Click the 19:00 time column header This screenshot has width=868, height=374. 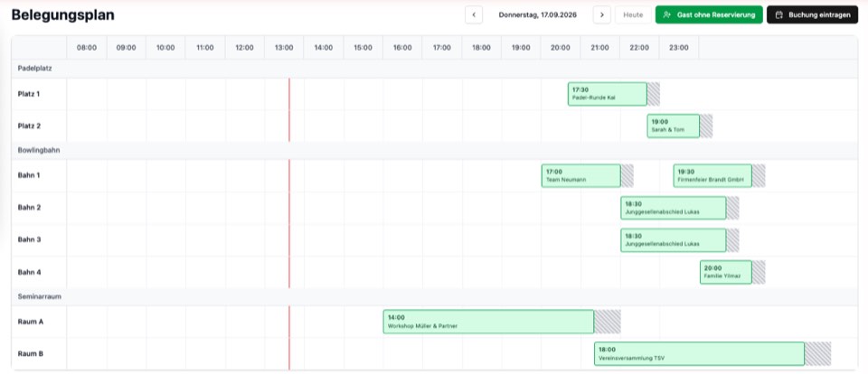pos(521,48)
